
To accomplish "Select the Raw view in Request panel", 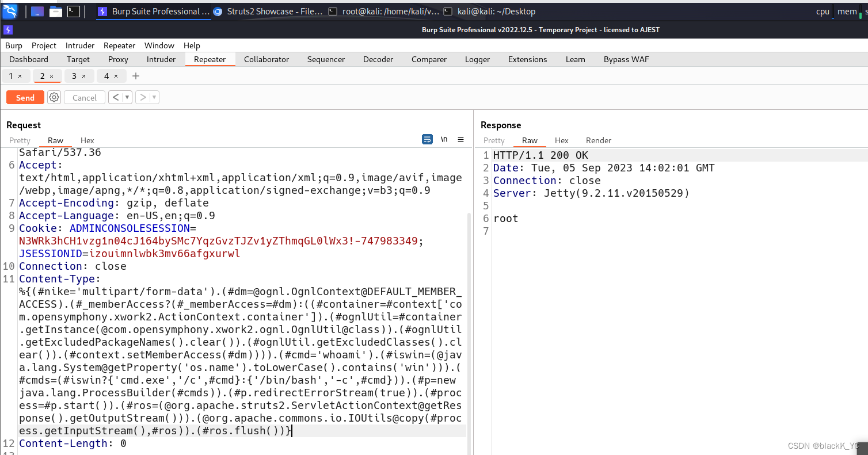I will click(x=56, y=140).
